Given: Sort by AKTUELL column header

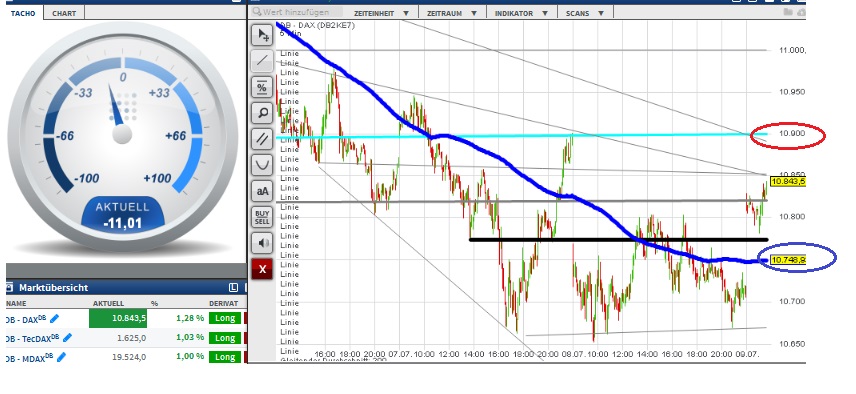Looking at the screenshot, I should 108,303.
